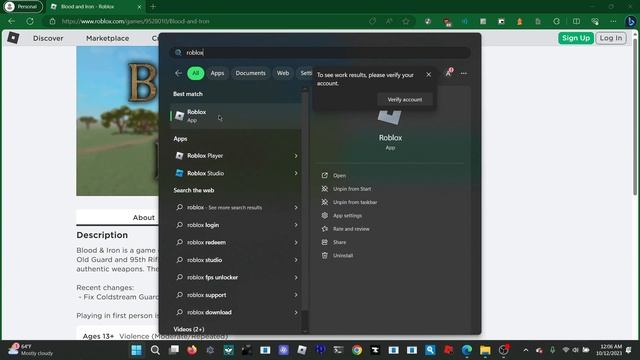
Task: Click the Roblox Studio app icon
Action: pos(179,173)
